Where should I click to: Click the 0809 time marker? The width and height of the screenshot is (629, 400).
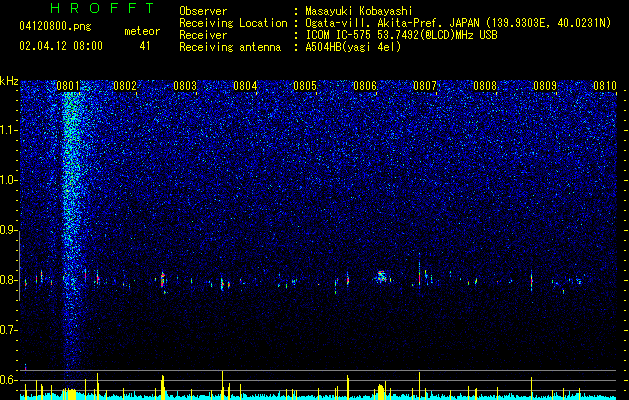pos(545,86)
